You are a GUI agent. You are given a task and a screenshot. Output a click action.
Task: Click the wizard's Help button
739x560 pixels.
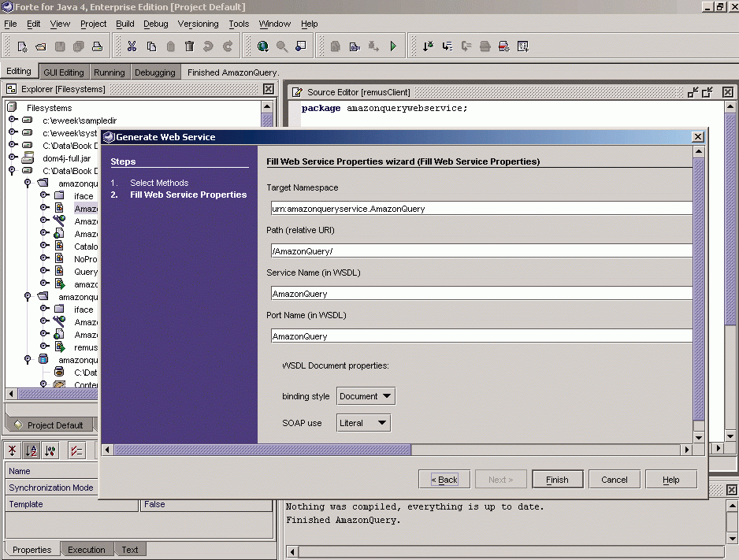click(x=671, y=480)
